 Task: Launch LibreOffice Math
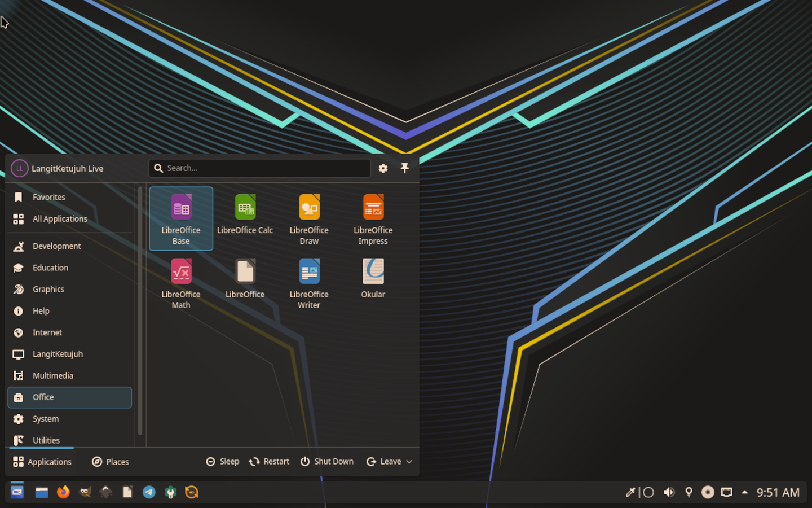[181, 282]
